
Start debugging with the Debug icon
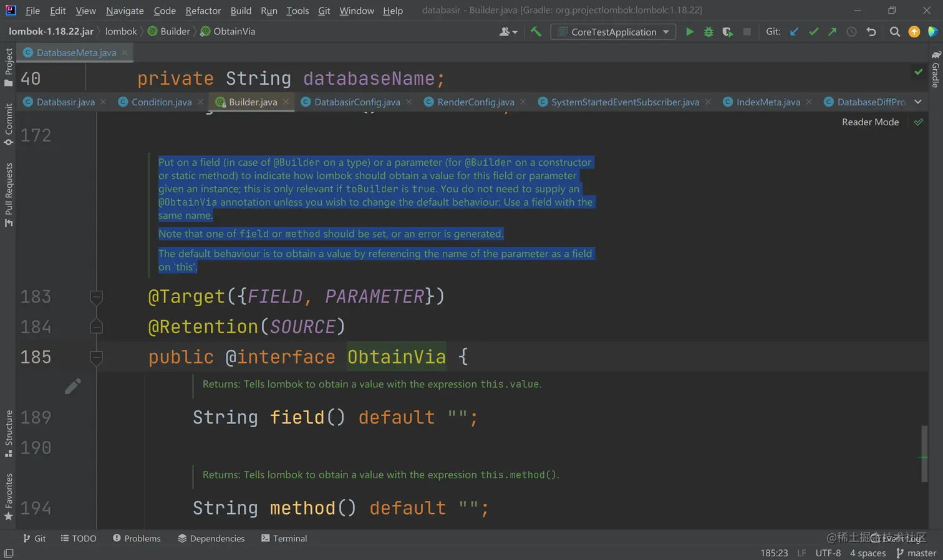click(708, 32)
